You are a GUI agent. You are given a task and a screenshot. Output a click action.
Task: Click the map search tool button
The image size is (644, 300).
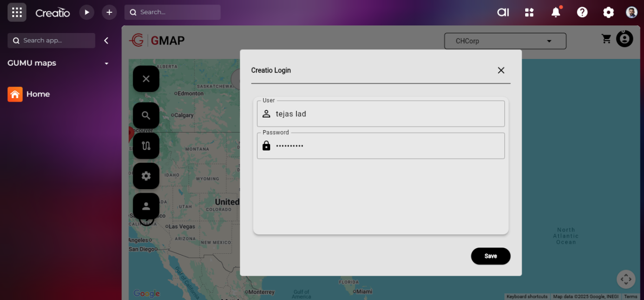click(x=146, y=115)
